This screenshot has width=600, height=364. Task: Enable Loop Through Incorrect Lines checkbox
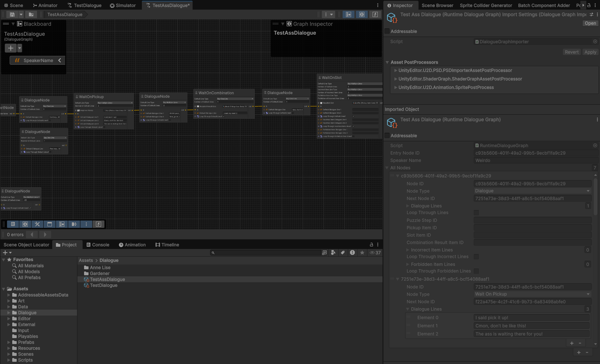(476, 256)
